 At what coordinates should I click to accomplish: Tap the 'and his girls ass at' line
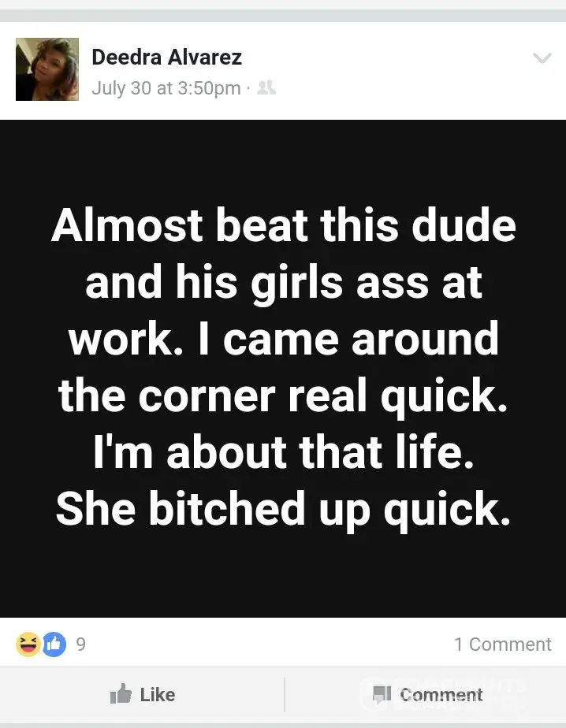[x=284, y=283]
